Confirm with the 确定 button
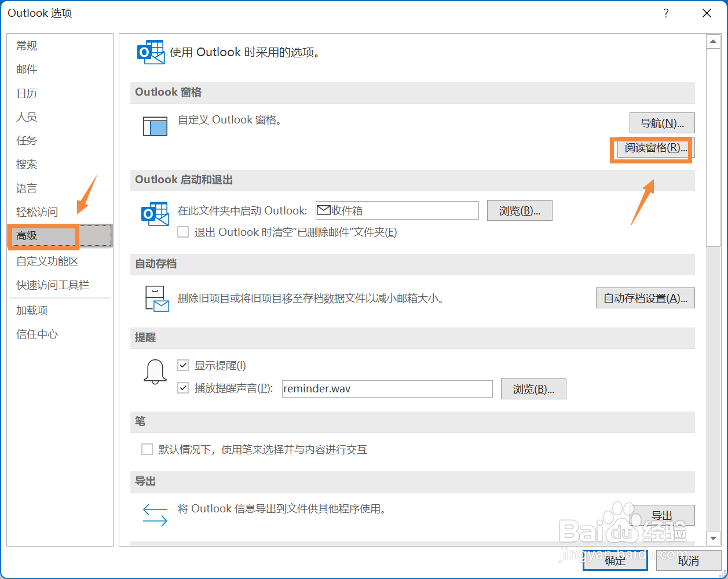728x579 pixels. 615,560
